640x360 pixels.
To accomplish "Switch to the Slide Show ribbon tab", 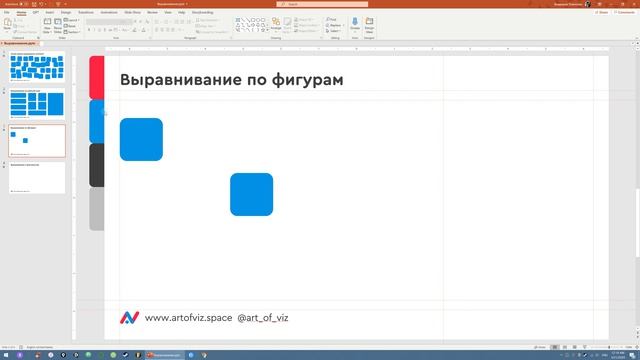I will coord(132,13).
